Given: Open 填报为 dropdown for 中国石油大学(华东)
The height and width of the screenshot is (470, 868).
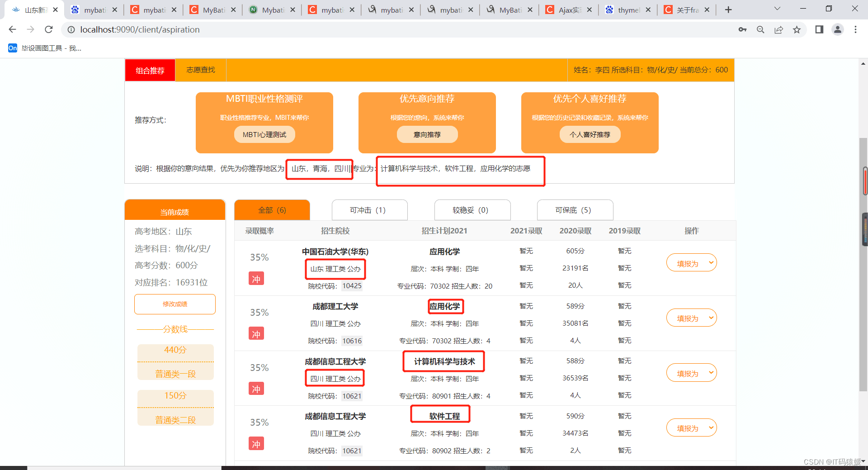Looking at the screenshot, I should (x=691, y=263).
